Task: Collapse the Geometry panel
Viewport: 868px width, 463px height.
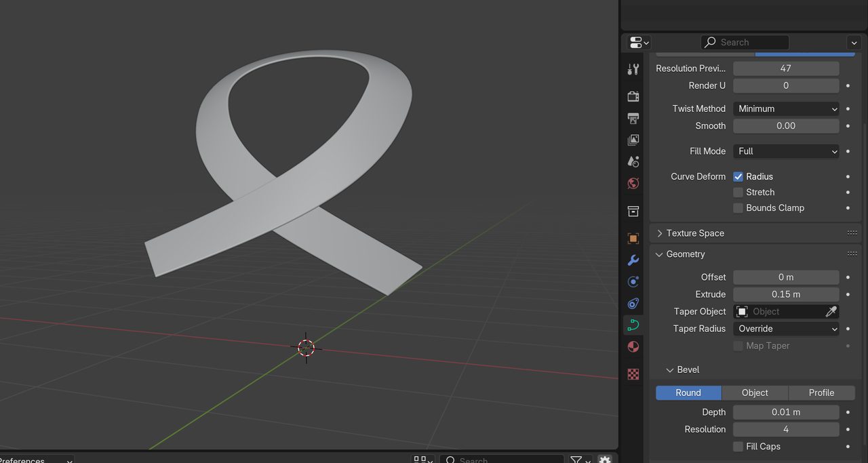Action: point(660,254)
